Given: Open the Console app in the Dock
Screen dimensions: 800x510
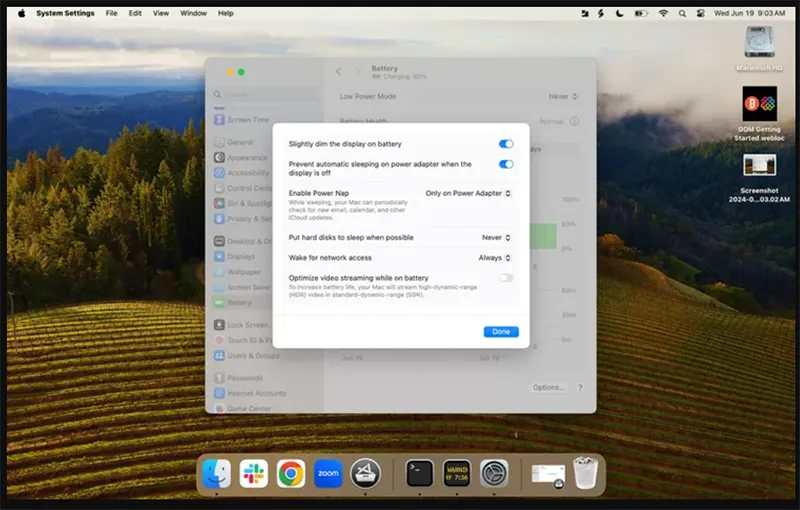Looking at the screenshot, I should tap(457, 473).
